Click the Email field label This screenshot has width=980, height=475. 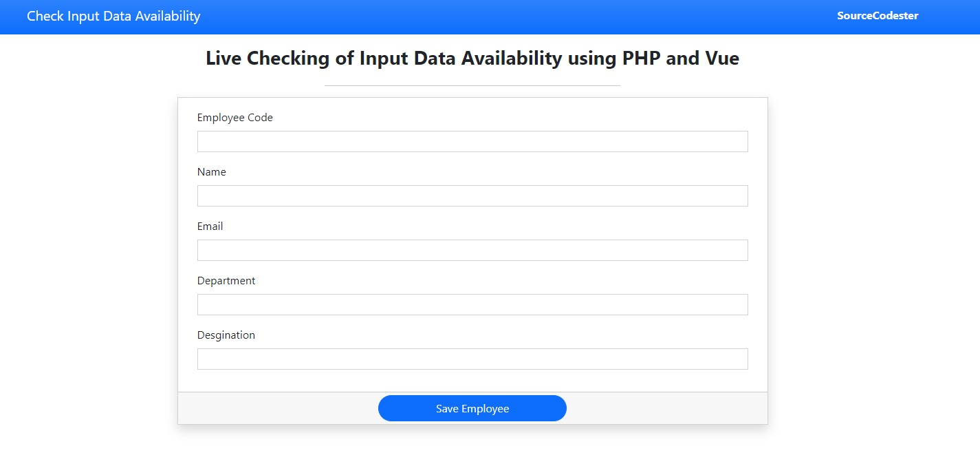[x=210, y=226]
